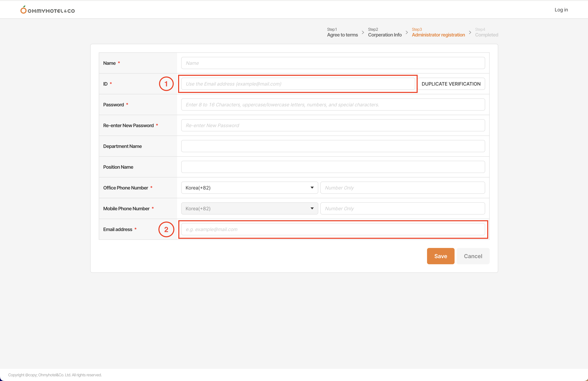This screenshot has width=588, height=381.
Task: Click Mobile Phone Number Only field
Action: pyautogui.click(x=402, y=208)
